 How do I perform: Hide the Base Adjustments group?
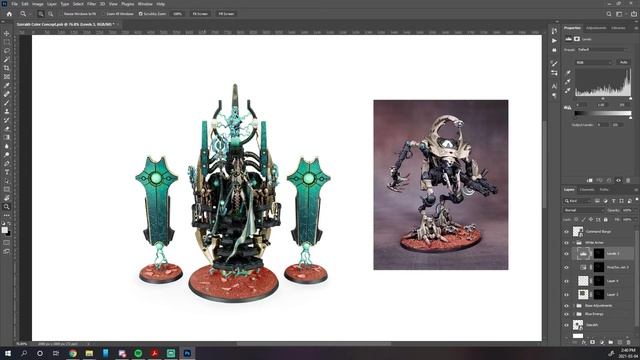[566, 305]
